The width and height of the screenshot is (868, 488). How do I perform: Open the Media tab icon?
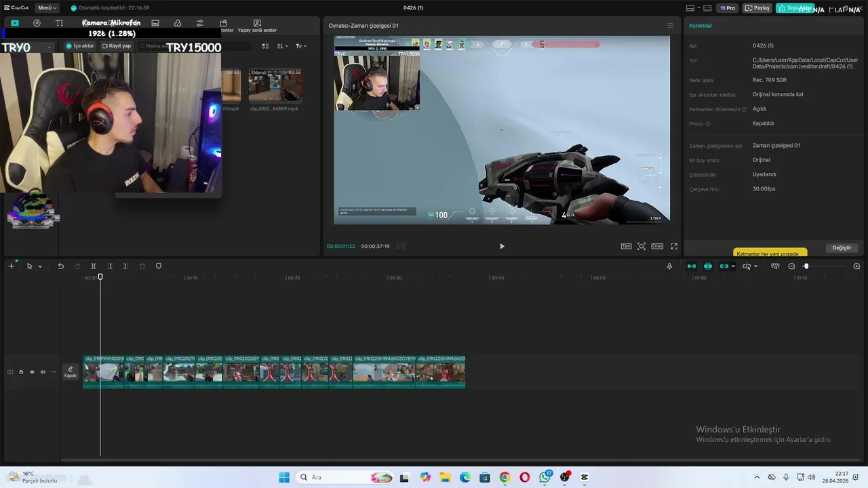coord(15,23)
